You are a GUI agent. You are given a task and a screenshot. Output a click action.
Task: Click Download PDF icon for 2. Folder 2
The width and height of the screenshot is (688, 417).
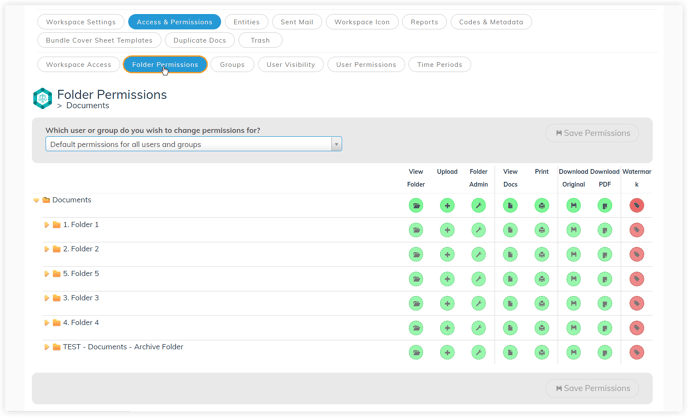point(605,255)
